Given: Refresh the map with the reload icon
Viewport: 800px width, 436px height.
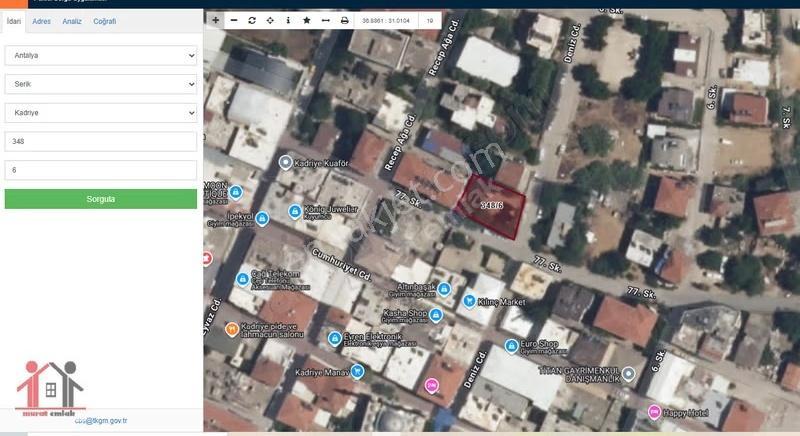Looking at the screenshot, I should click(x=252, y=20).
